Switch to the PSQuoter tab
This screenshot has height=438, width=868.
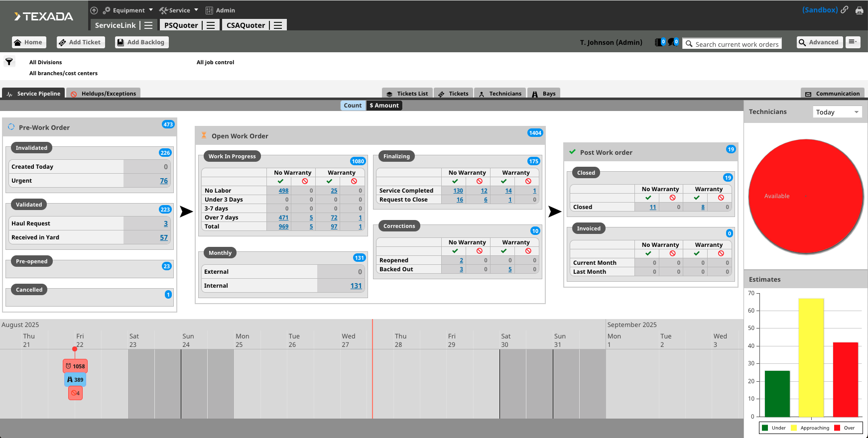(181, 25)
